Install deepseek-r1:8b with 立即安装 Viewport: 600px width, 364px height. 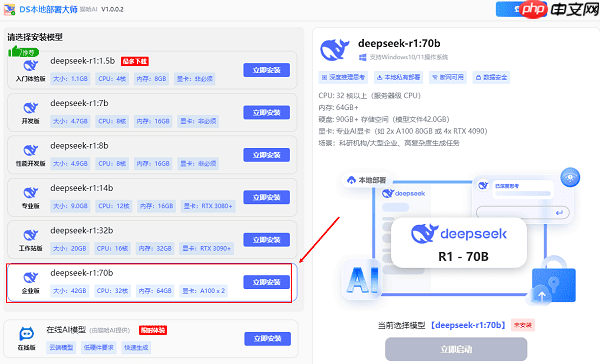(x=267, y=155)
